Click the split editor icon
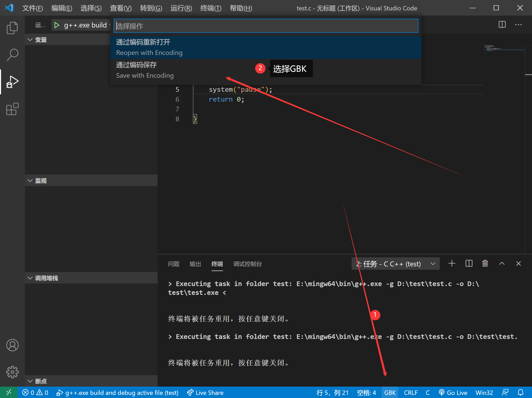532x398 pixels. click(x=502, y=25)
